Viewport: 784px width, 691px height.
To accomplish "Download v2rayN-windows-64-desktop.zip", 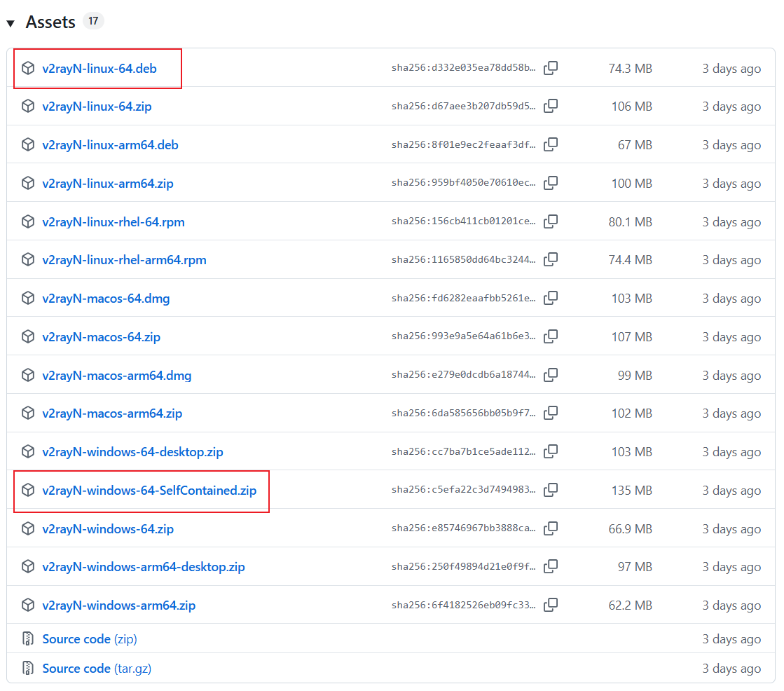I will click(132, 452).
